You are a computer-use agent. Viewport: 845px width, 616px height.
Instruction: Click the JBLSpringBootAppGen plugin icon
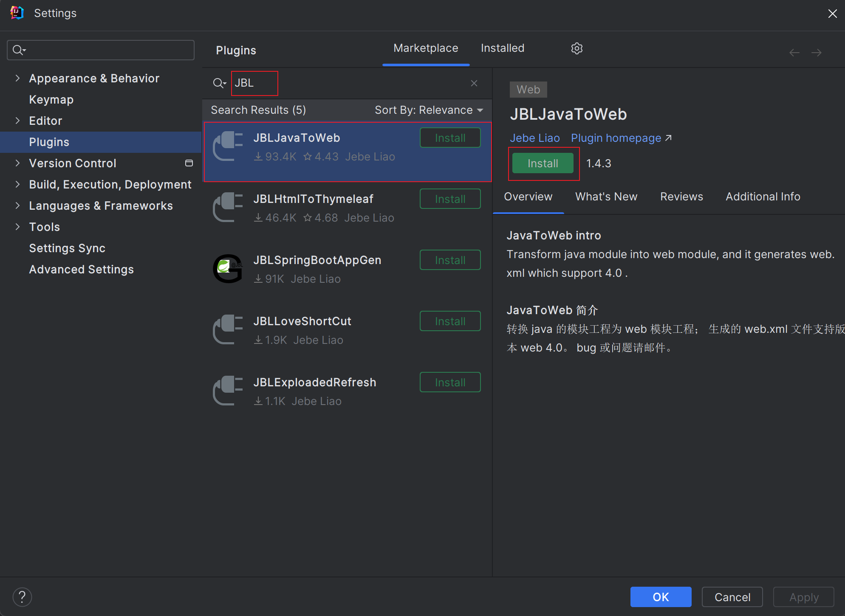click(x=228, y=268)
